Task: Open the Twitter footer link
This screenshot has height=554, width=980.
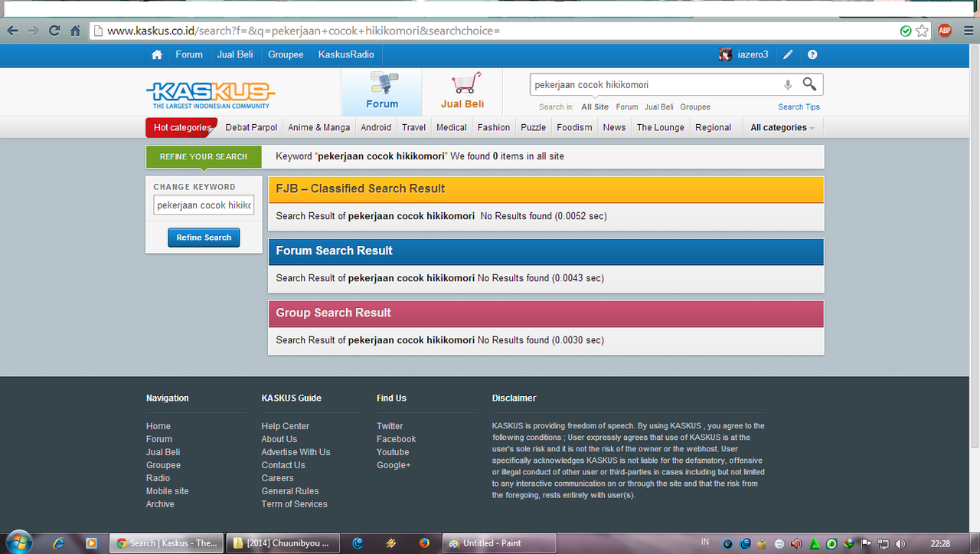Action: [390, 426]
